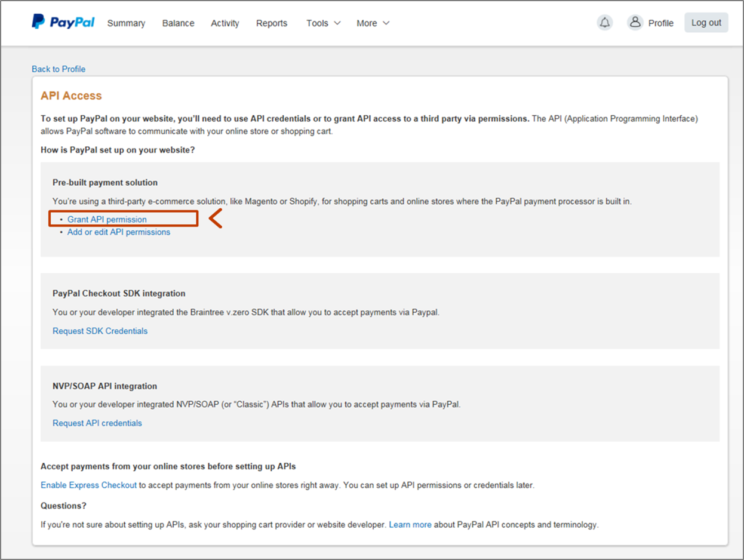Open the Summary tab
The height and width of the screenshot is (560, 744).
[x=126, y=23]
